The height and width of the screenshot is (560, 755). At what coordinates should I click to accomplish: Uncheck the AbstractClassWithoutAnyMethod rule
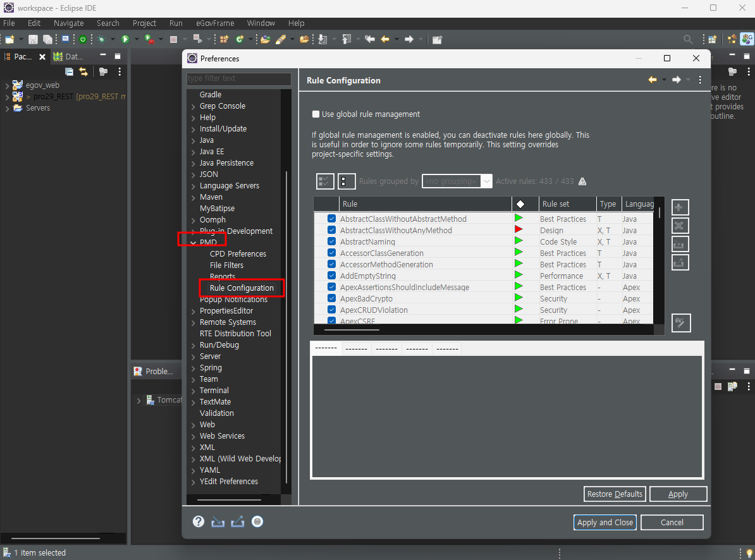[331, 230]
